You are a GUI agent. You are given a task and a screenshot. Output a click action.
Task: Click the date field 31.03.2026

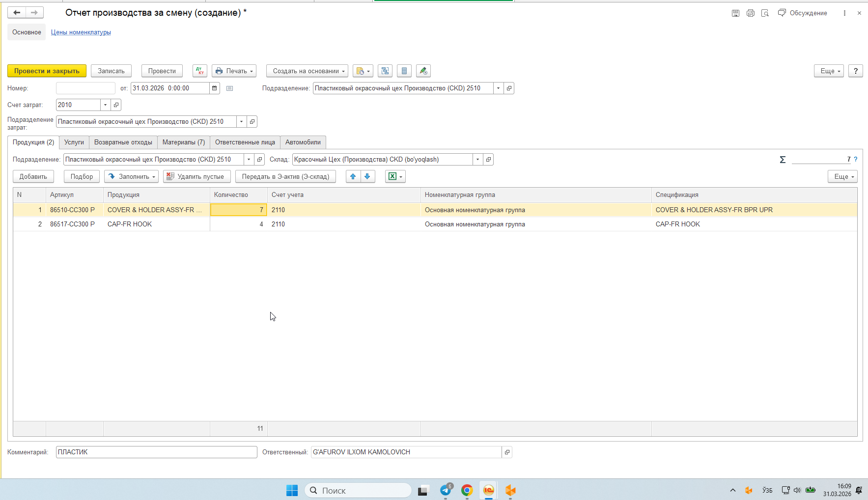(x=170, y=88)
